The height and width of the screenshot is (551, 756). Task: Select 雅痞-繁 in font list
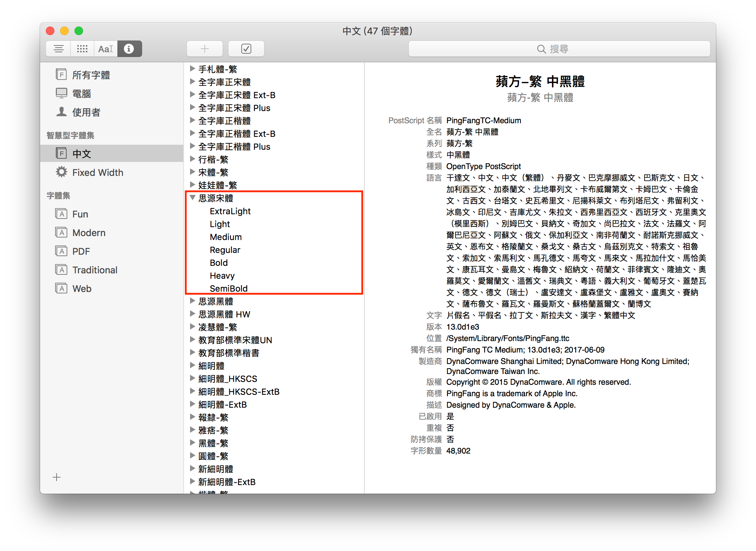click(x=213, y=430)
